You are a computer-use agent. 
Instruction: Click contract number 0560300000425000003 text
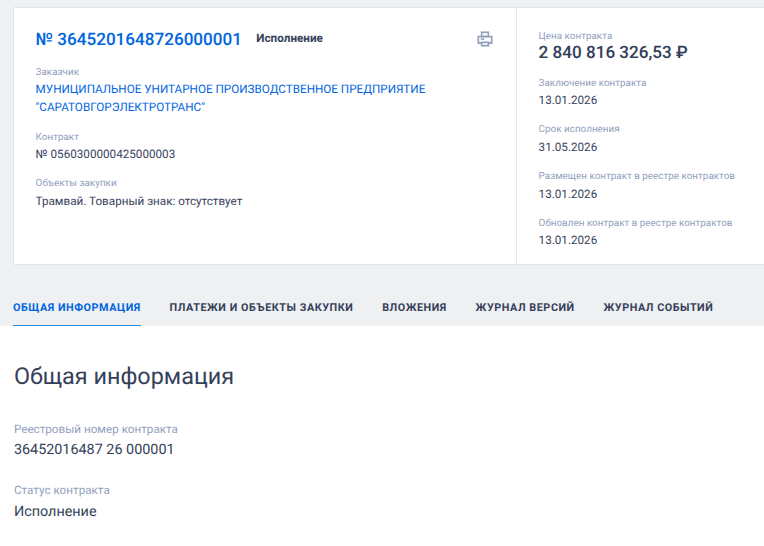(105, 154)
